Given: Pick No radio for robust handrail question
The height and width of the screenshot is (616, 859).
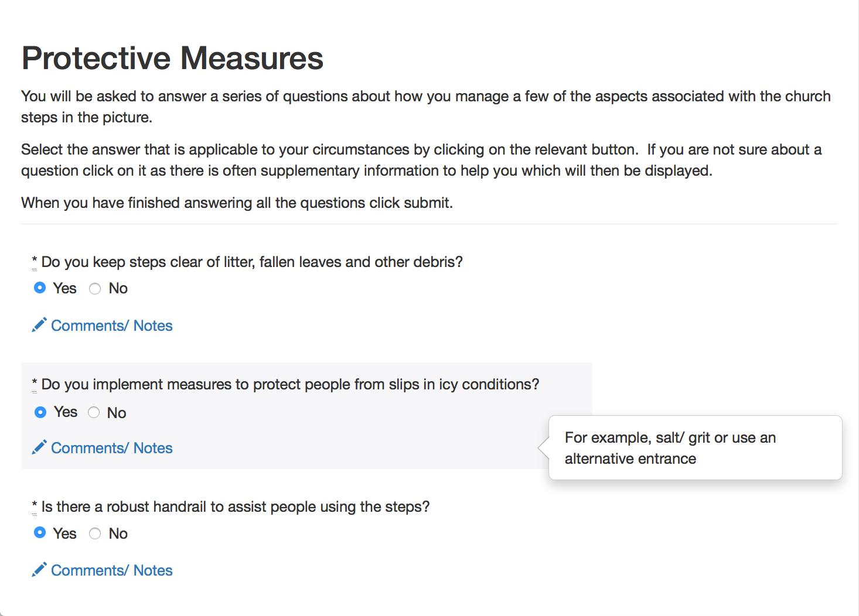Looking at the screenshot, I should 95,533.
